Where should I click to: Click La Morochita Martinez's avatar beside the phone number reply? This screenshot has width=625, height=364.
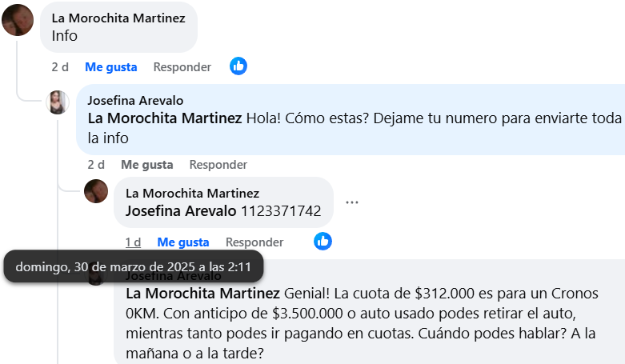click(96, 190)
